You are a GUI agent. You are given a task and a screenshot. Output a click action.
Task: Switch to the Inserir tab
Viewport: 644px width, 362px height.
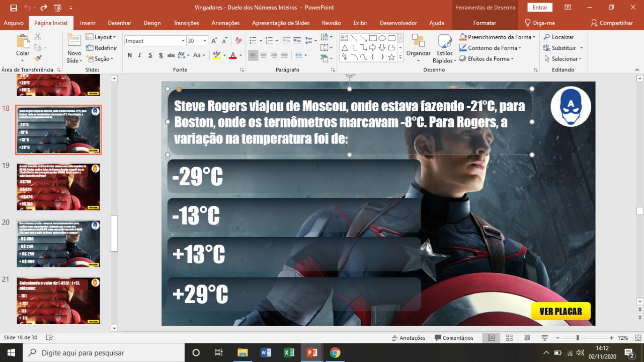pyautogui.click(x=88, y=23)
